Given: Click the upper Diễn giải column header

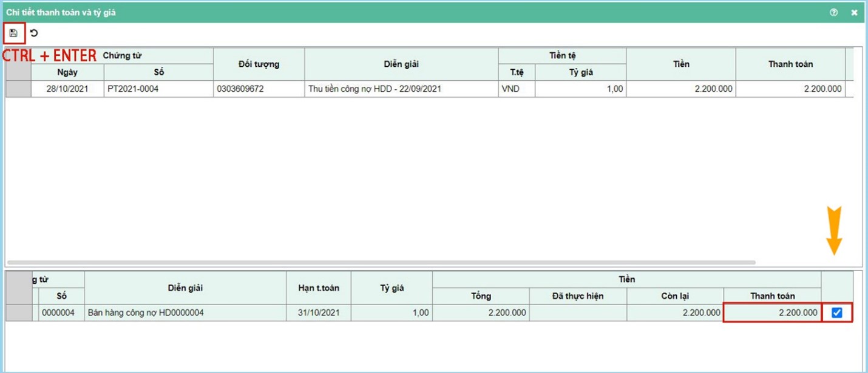Looking at the screenshot, I should point(401,64).
